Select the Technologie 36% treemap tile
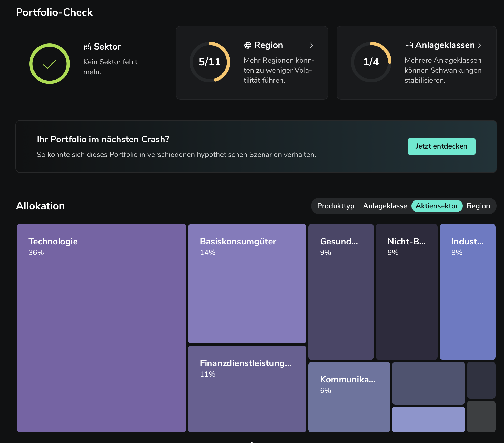 point(101,328)
